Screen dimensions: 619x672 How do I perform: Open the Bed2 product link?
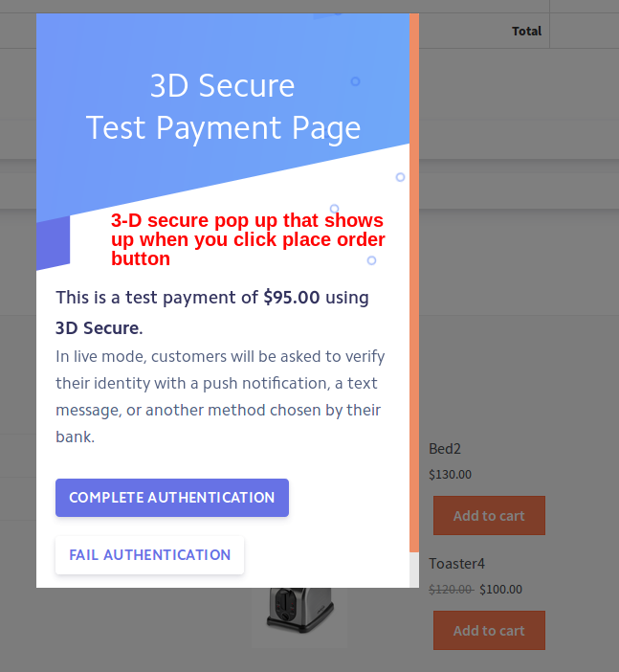click(x=445, y=448)
